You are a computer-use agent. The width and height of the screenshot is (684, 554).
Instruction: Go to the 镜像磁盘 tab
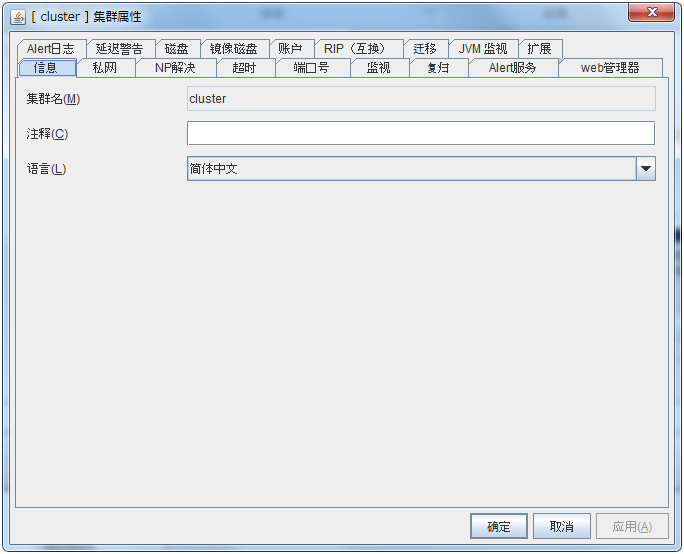click(233, 49)
